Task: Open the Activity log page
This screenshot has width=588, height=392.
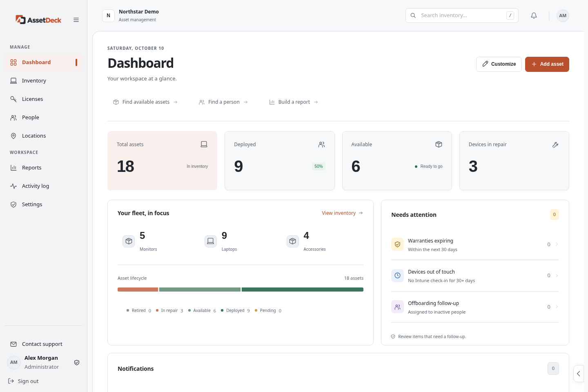Action: coord(43,186)
